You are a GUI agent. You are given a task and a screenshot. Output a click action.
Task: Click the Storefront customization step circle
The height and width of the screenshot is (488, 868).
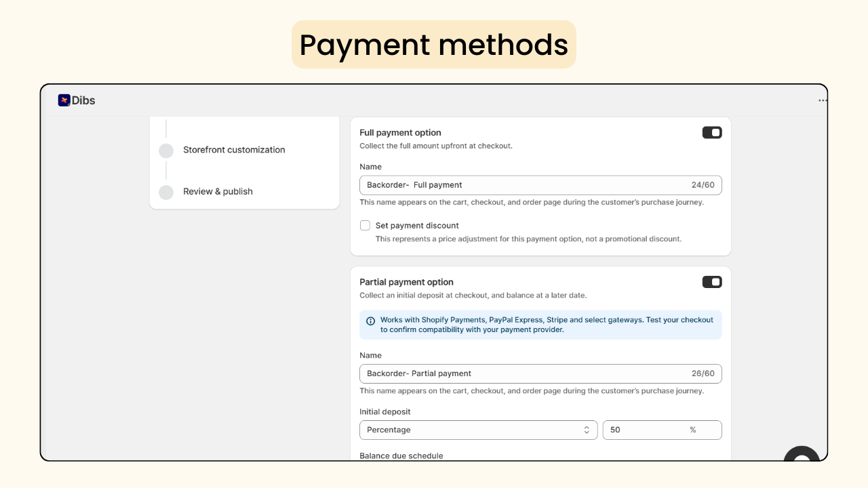(x=166, y=150)
